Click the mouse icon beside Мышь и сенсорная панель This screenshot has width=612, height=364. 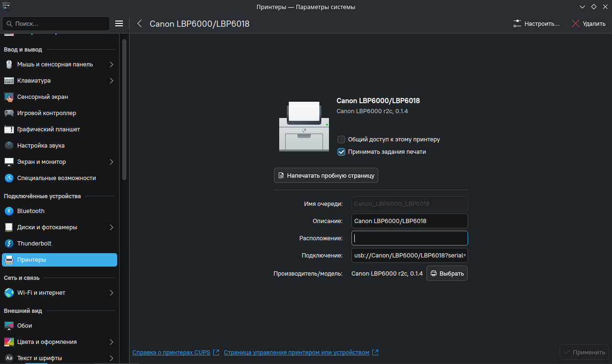click(9, 64)
